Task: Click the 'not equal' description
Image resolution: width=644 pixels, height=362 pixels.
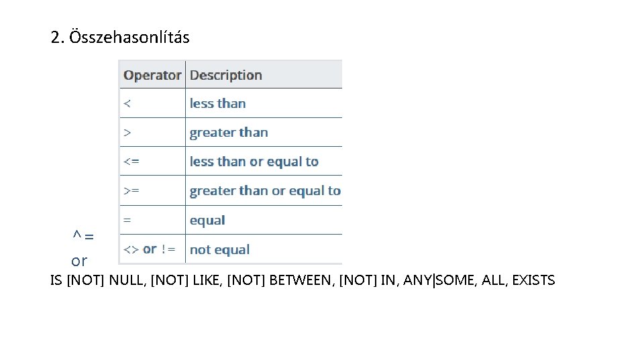Action: [219, 250]
